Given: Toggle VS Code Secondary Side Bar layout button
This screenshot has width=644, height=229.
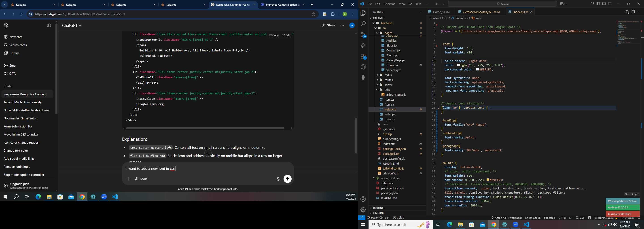Looking at the screenshot, I should pos(610,4).
